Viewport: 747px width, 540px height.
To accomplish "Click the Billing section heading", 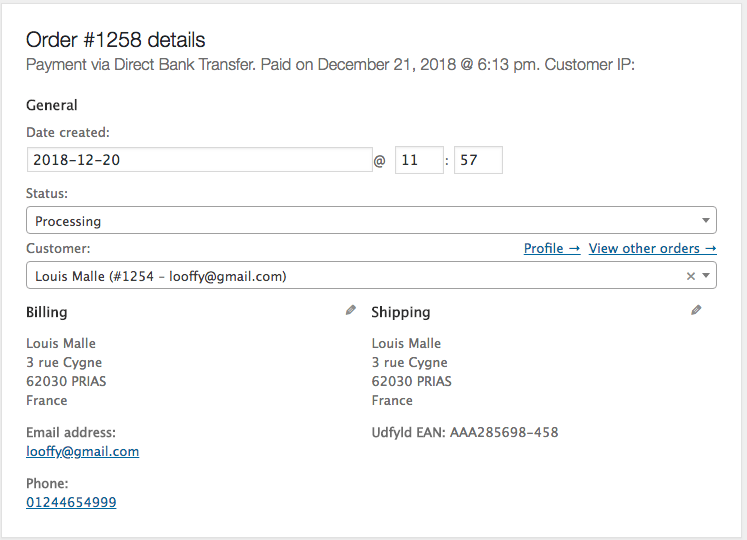I will pos(47,312).
